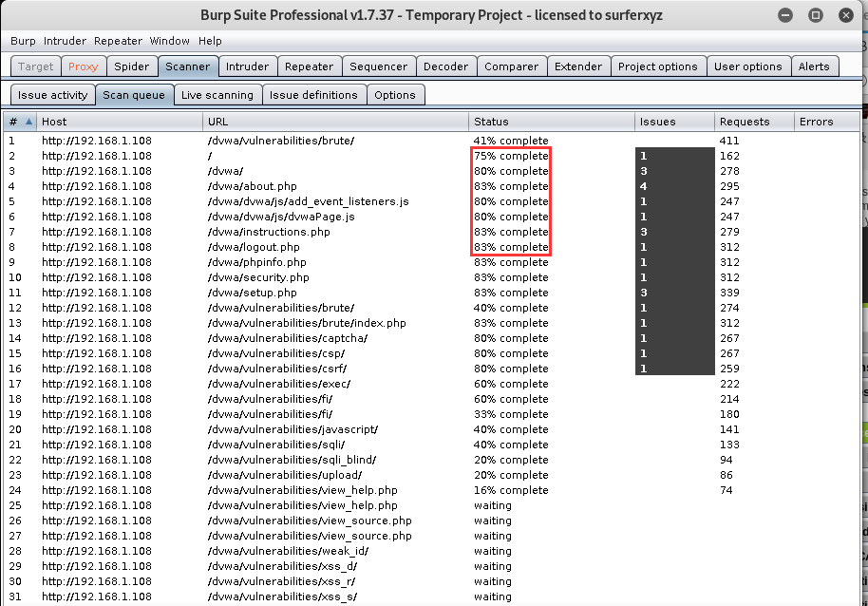Switch to the Comparer tab
The width and height of the screenshot is (868, 606).
point(511,66)
